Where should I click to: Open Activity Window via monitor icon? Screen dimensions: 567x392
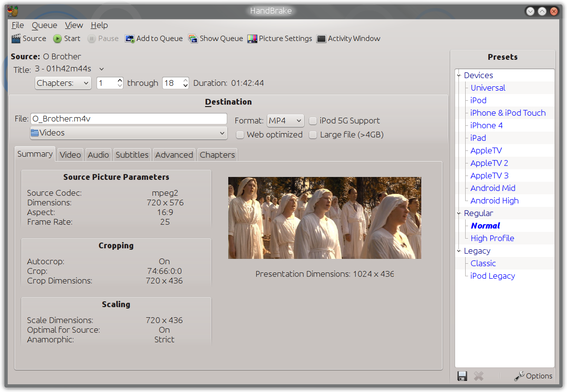(x=321, y=39)
